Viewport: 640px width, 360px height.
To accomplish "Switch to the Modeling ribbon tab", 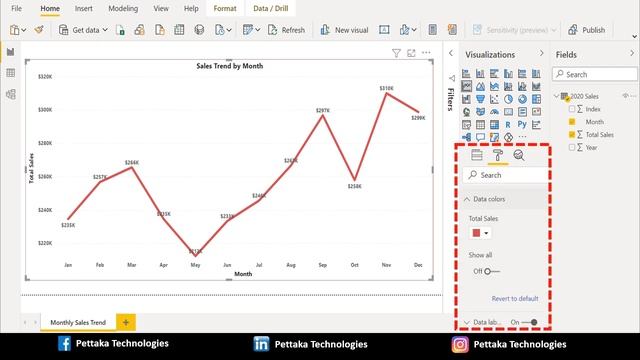I will coord(123,8).
